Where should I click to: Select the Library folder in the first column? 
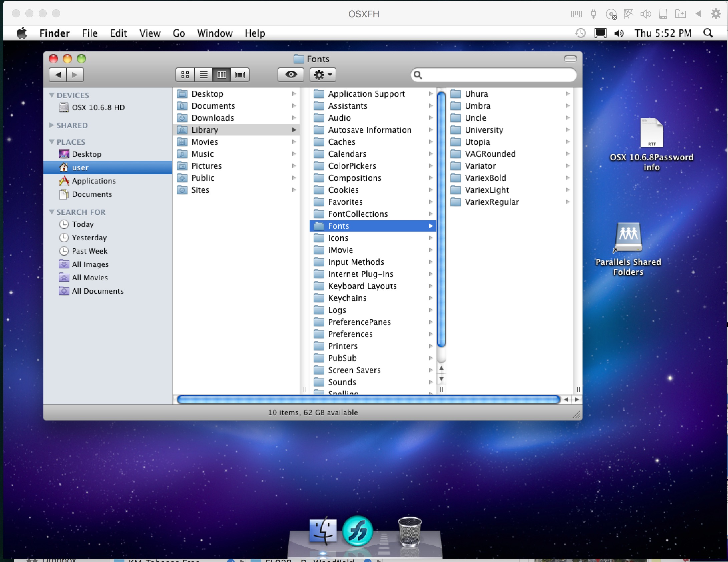pyautogui.click(x=237, y=130)
